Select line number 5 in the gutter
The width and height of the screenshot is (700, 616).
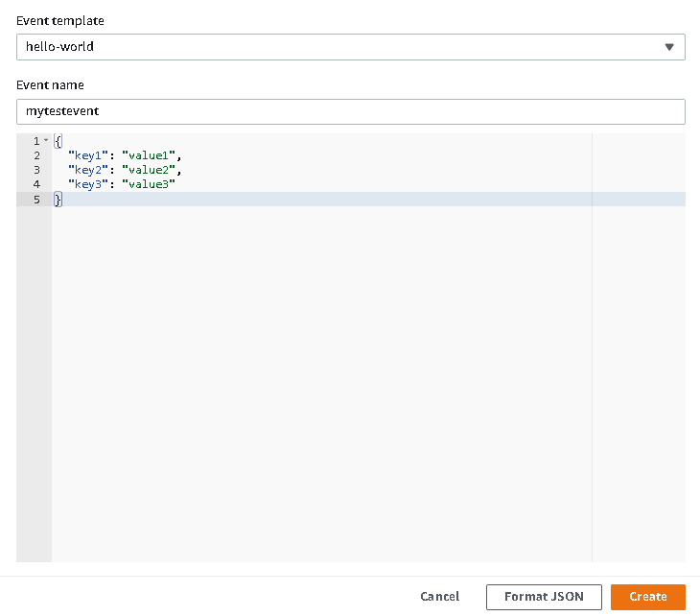pyautogui.click(x=36, y=199)
